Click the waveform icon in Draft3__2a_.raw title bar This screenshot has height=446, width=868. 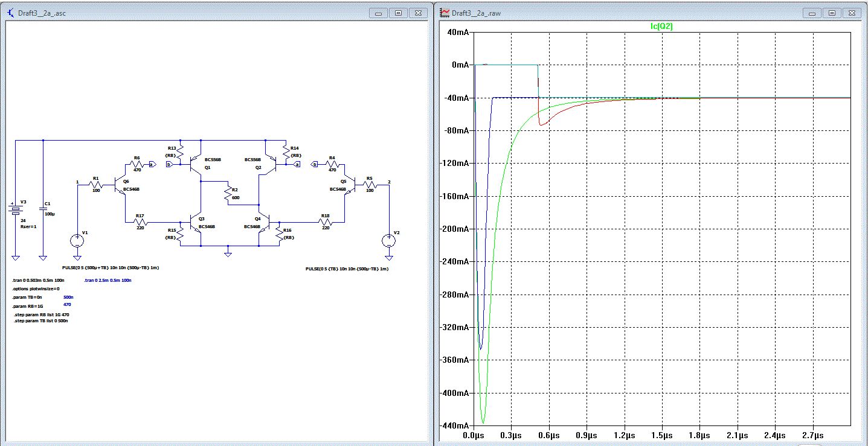(x=445, y=13)
